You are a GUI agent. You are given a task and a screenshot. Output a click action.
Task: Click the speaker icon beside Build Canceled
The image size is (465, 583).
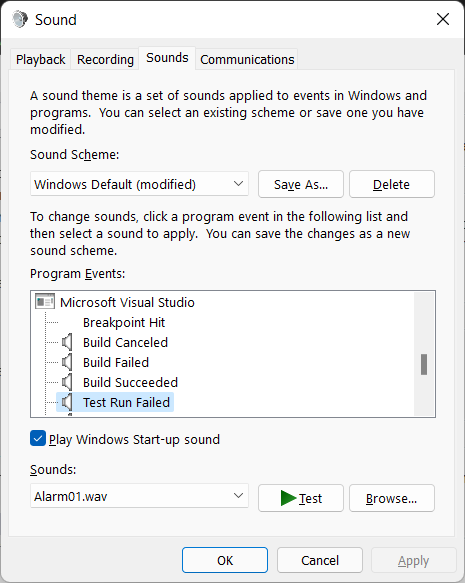click(x=67, y=342)
